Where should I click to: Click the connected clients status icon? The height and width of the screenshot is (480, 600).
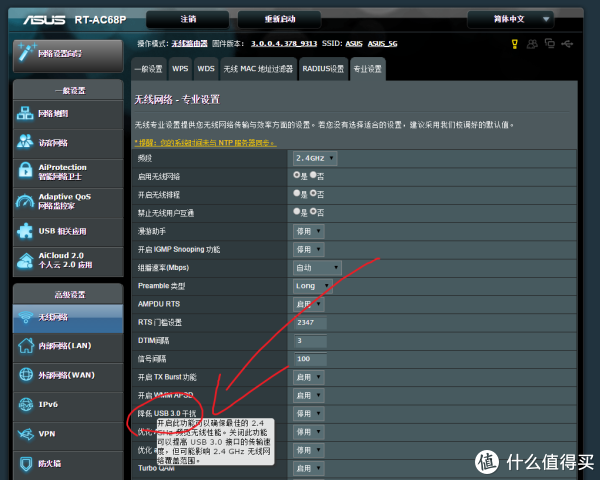point(532,44)
